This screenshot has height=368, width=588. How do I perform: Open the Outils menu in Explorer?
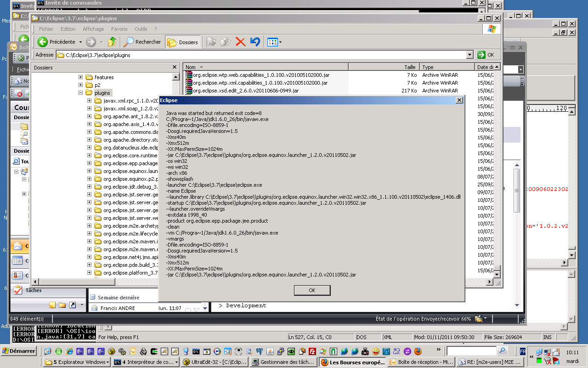tap(141, 29)
